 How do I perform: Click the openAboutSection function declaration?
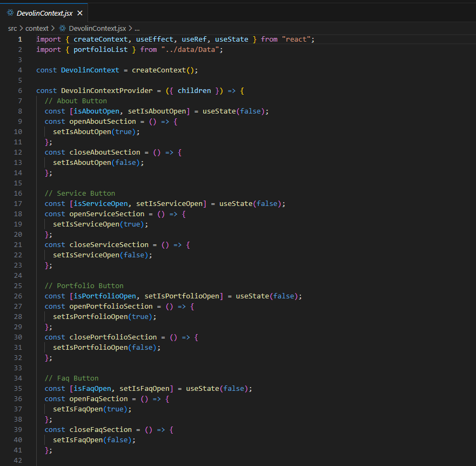point(103,122)
